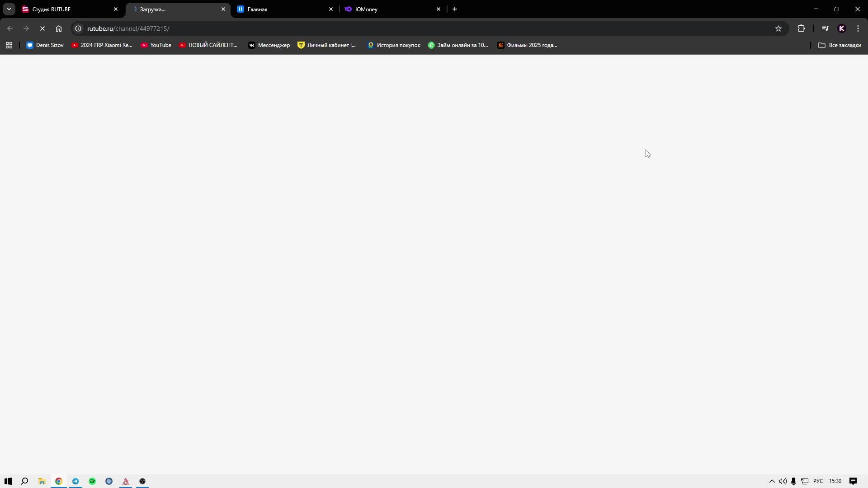Image resolution: width=868 pixels, height=488 pixels.
Task: Stop loading the page
Action: (42, 28)
